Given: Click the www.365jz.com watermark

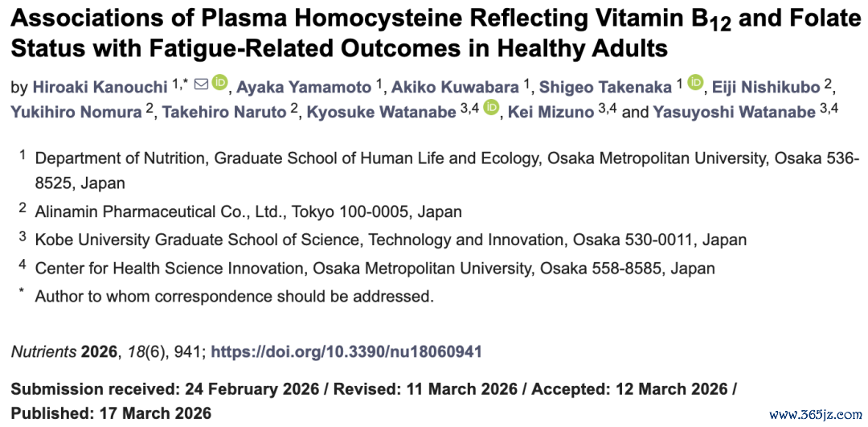Looking at the screenshot, I should click(x=817, y=414).
